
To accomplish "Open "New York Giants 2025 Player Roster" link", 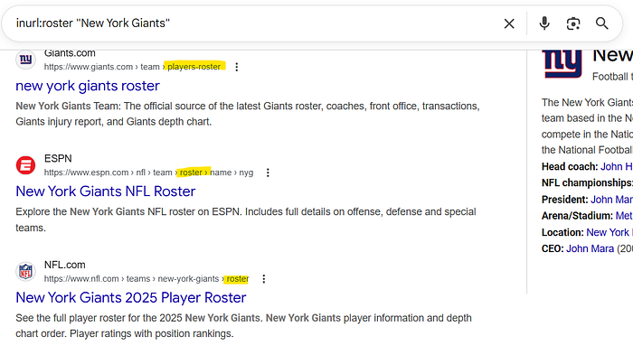I will click(131, 297).
